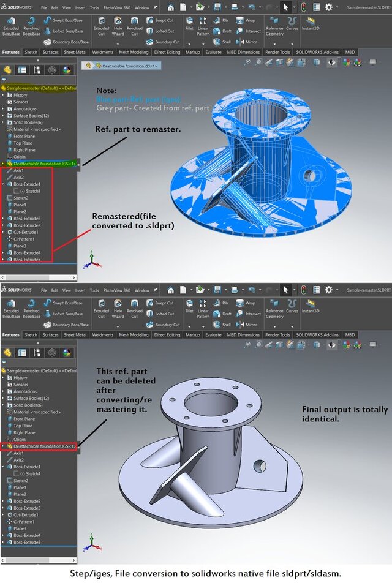The height and width of the screenshot is (583, 392).
Task: Expand Annotations in the lower window tree
Action: (3, 391)
